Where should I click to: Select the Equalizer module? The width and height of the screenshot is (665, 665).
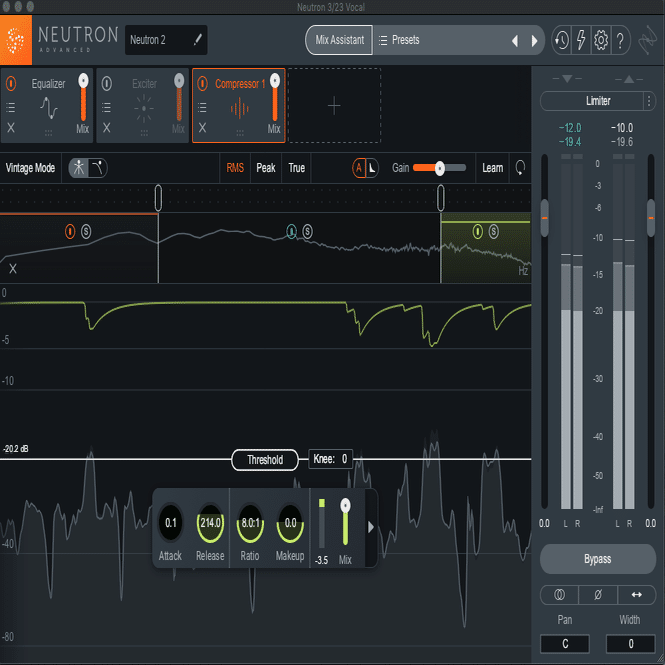pos(48,104)
